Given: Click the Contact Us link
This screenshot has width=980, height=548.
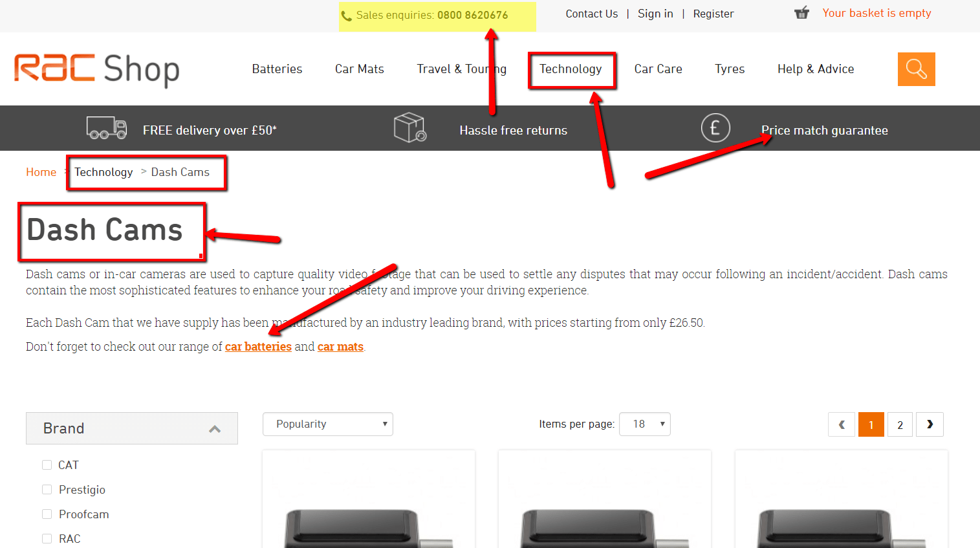Looking at the screenshot, I should point(592,14).
